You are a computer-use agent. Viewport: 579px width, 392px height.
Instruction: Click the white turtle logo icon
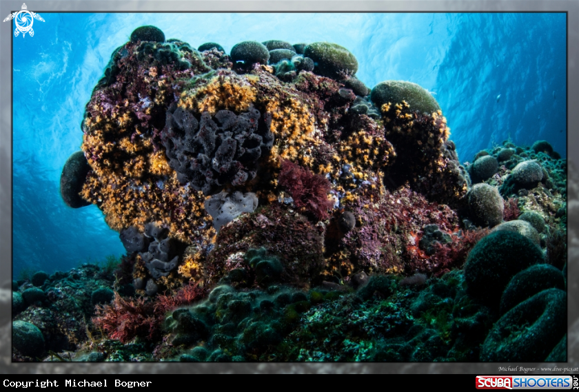tap(23, 20)
